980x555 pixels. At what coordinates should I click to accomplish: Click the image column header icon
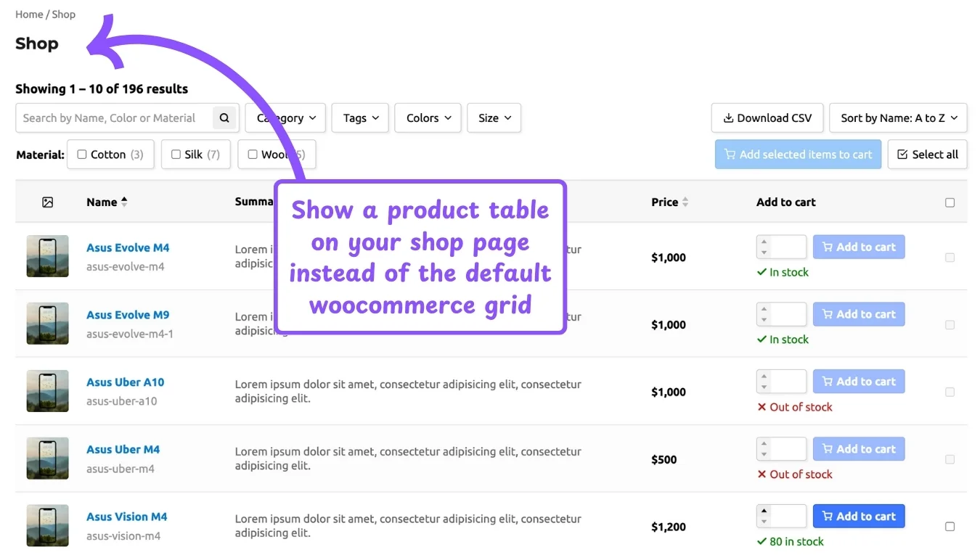click(x=48, y=202)
